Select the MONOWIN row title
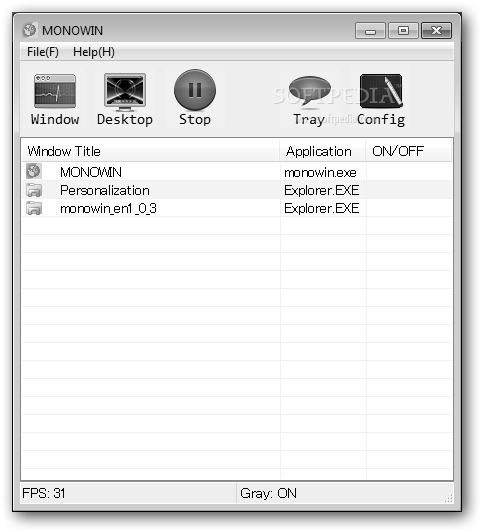 click(91, 172)
